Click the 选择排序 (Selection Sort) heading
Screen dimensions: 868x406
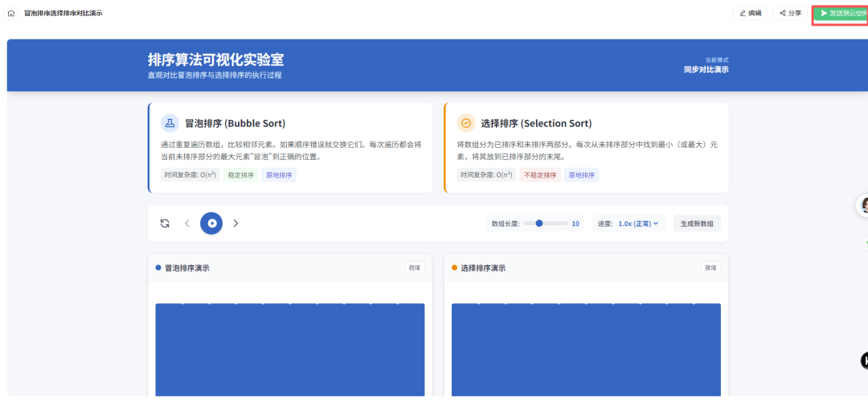(536, 123)
